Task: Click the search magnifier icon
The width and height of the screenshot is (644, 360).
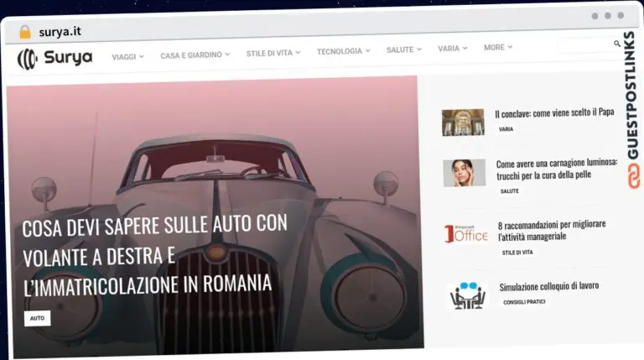Action: point(617,44)
